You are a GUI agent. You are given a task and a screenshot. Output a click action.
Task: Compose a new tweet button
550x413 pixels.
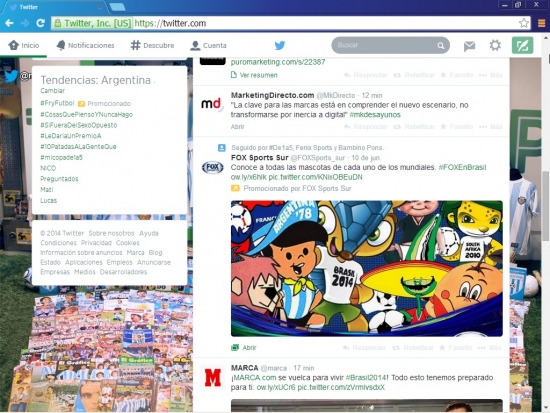coord(522,45)
